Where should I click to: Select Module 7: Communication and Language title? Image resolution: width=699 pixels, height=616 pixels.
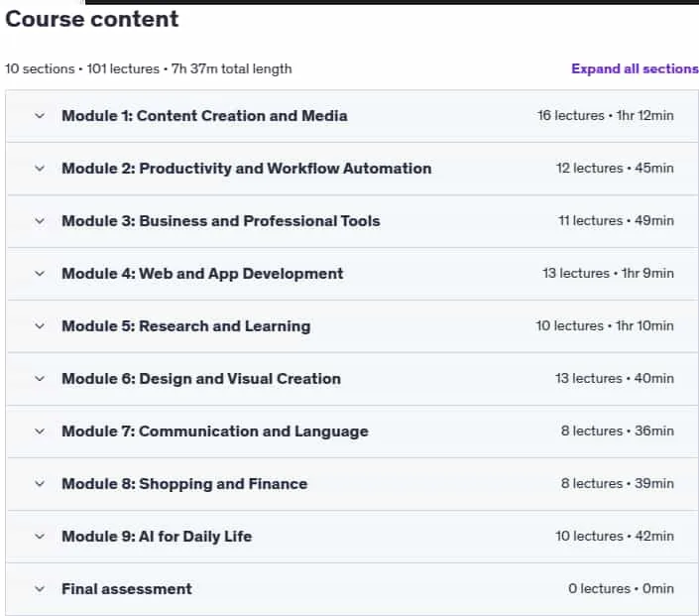click(215, 431)
